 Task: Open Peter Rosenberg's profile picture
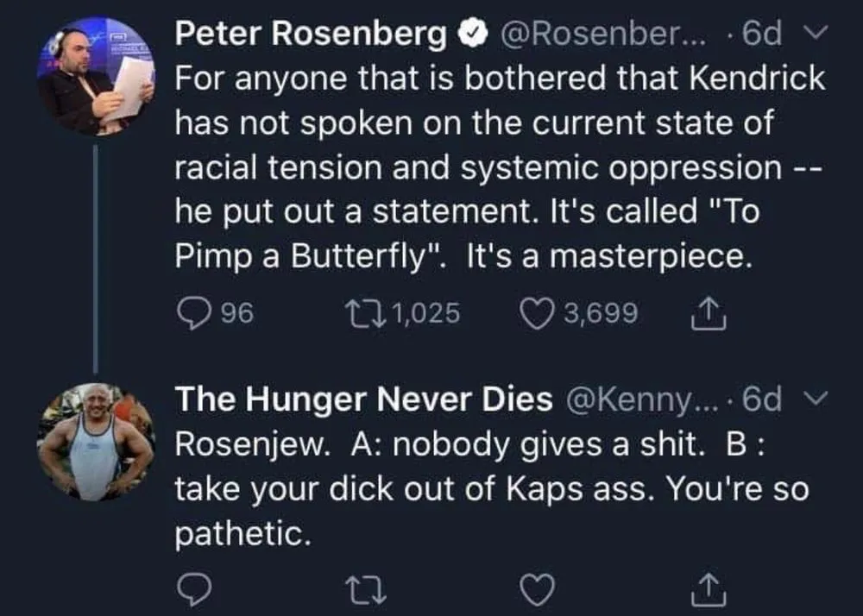pyautogui.click(x=95, y=75)
